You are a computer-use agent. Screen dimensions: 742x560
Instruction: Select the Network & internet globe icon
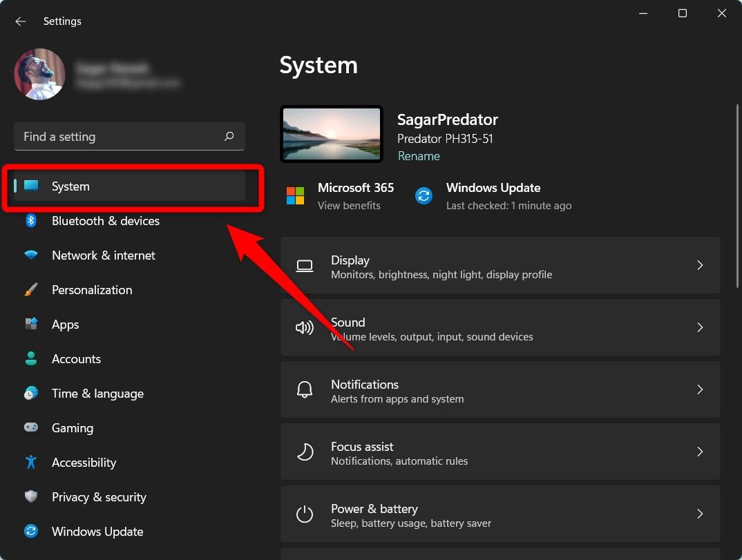point(31,255)
